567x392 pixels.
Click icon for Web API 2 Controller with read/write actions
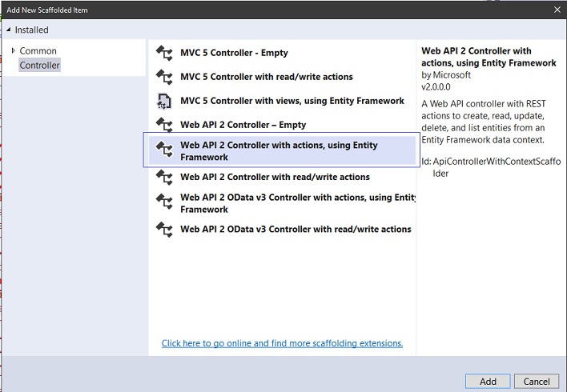(x=164, y=177)
